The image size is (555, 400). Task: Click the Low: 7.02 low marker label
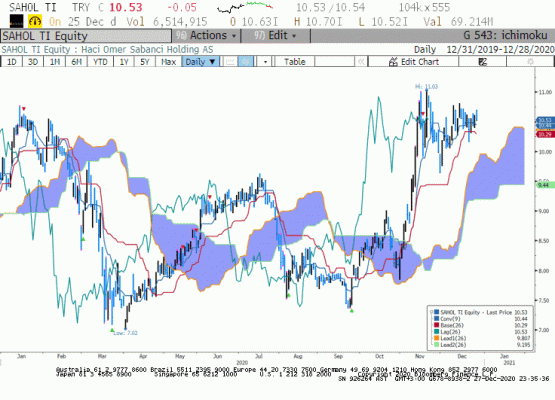125,333
